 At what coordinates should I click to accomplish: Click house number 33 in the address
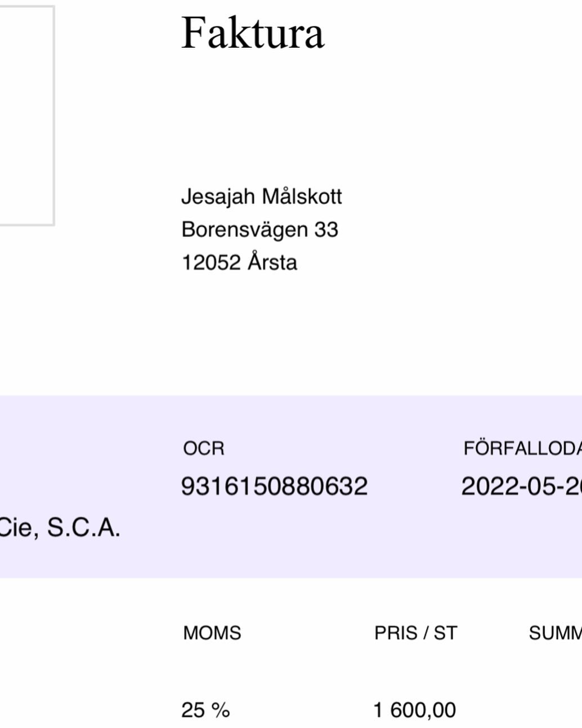[326, 230]
